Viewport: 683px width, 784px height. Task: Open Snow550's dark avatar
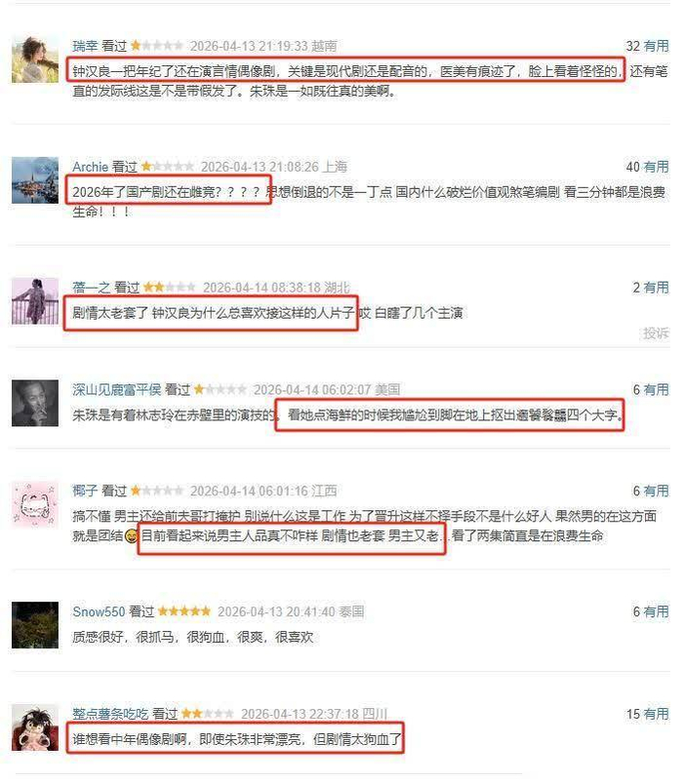click(x=35, y=625)
